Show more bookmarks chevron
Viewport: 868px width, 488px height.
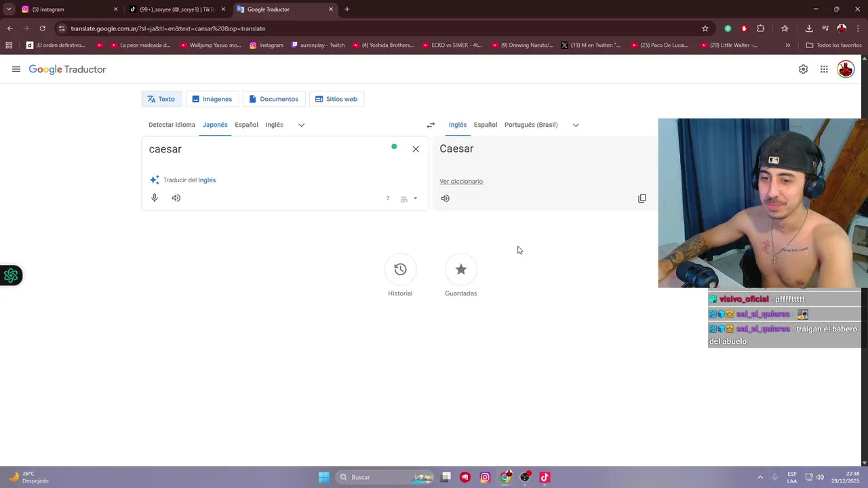787,45
